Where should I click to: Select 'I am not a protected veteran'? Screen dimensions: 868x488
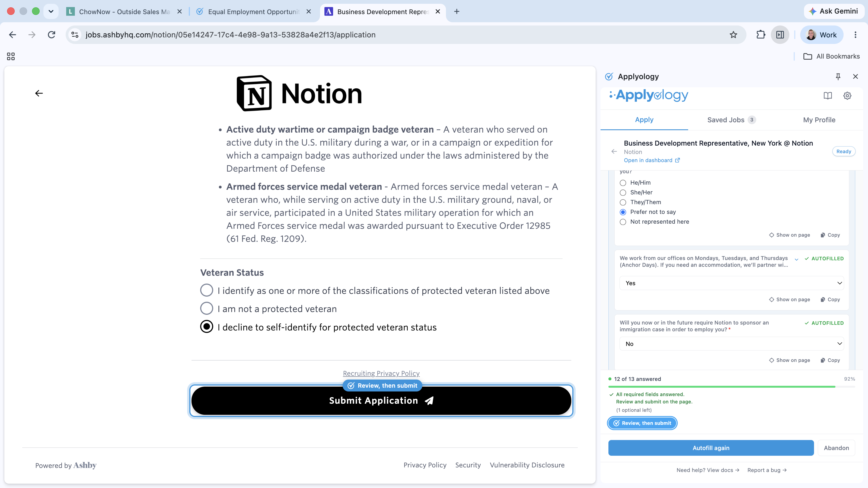(206, 309)
